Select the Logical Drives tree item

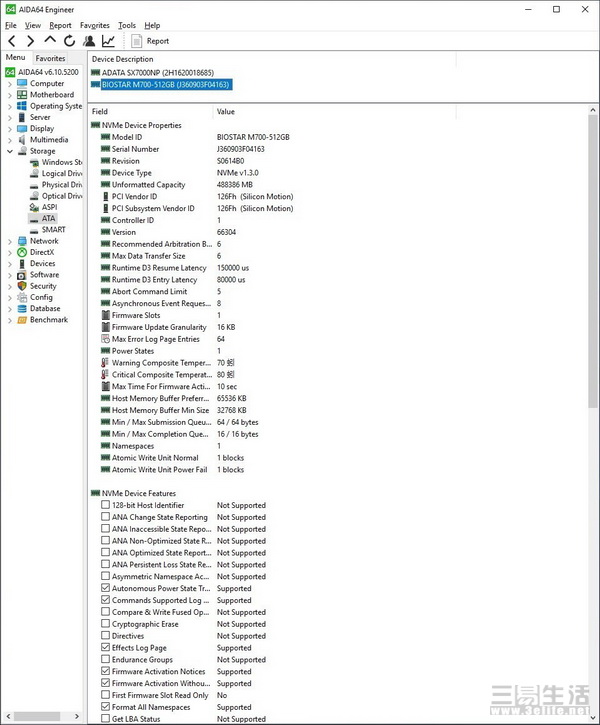[x=62, y=173]
